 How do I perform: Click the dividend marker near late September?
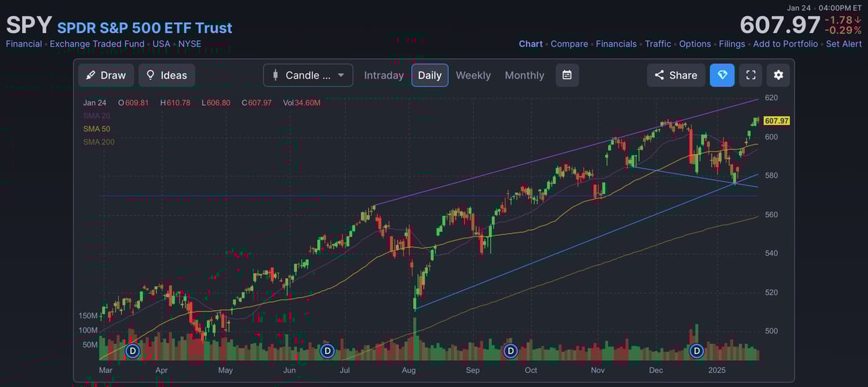[x=510, y=351]
